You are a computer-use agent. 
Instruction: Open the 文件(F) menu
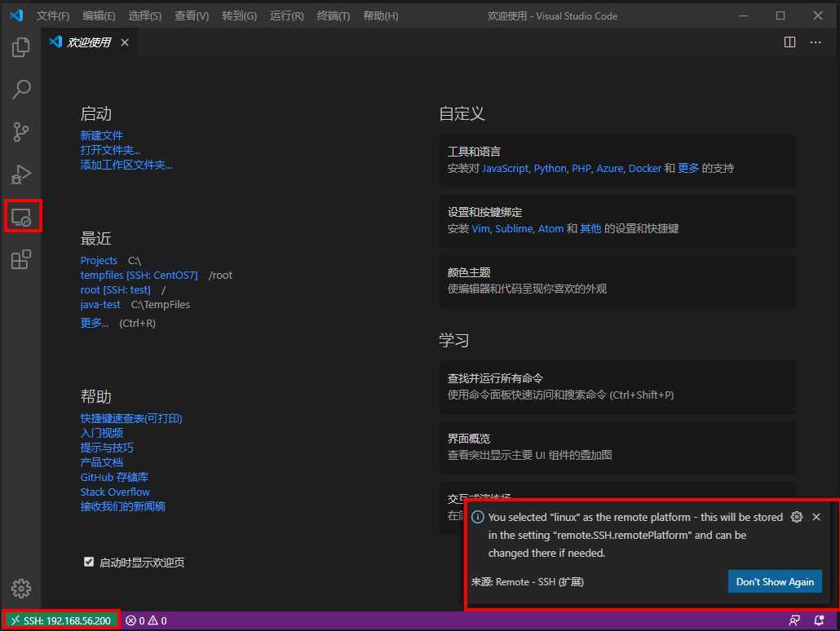(x=52, y=16)
